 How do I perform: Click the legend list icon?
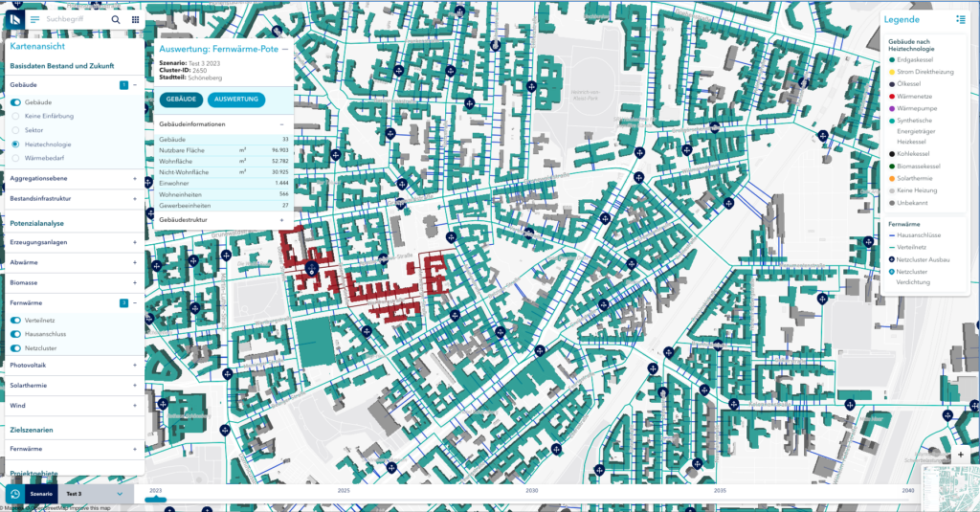(x=960, y=19)
